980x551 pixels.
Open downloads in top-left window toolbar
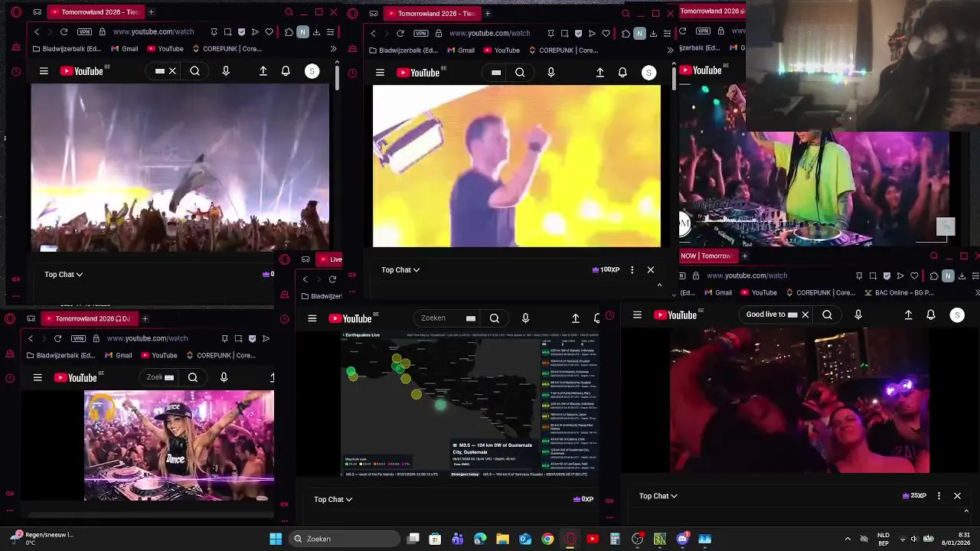pyautogui.click(x=316, y=32)
